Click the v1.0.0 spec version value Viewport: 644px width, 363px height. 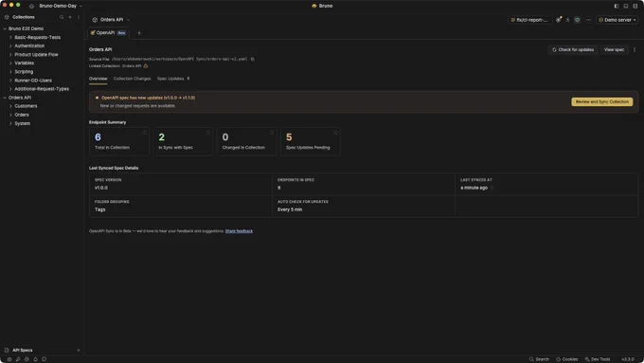[101, 188]
